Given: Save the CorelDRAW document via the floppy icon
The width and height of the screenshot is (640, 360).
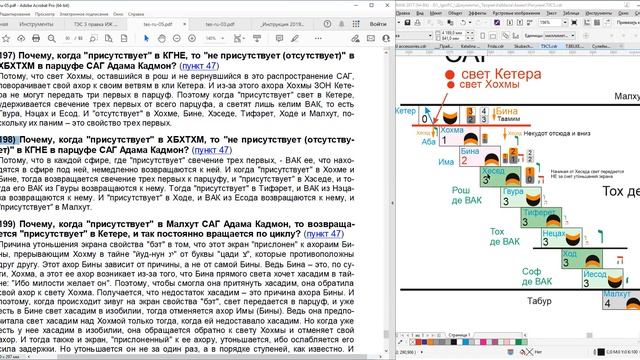Looking at the screenshot, I should (x=407, y=22).
